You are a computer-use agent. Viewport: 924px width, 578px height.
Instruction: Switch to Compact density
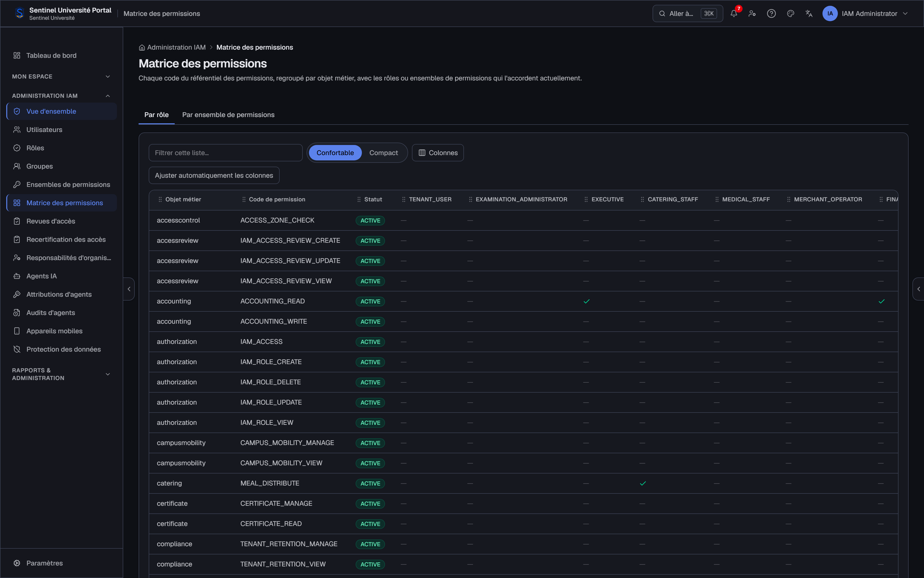pos(383,152)
